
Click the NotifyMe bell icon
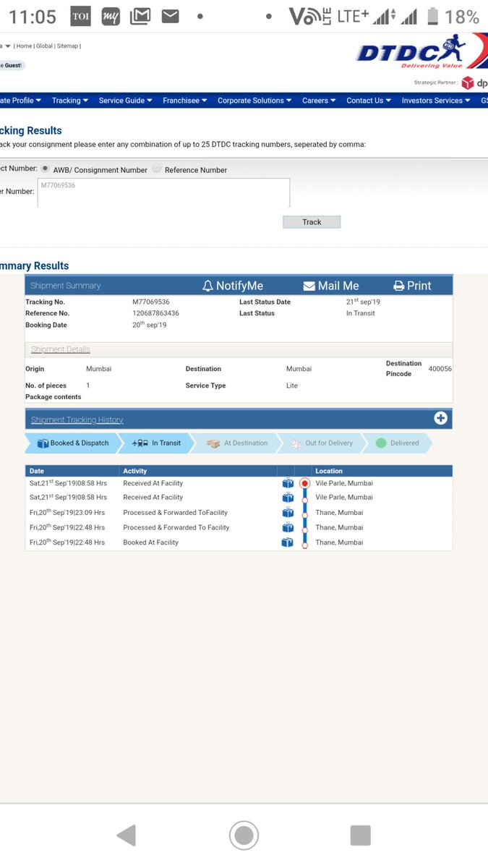tap(207, 286)
